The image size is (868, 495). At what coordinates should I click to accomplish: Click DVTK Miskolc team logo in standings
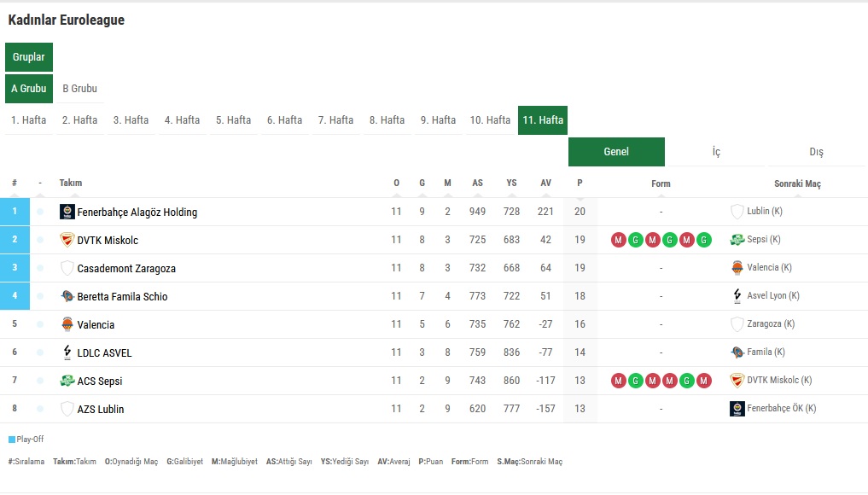pyautogui.click(x=67, y=240)
